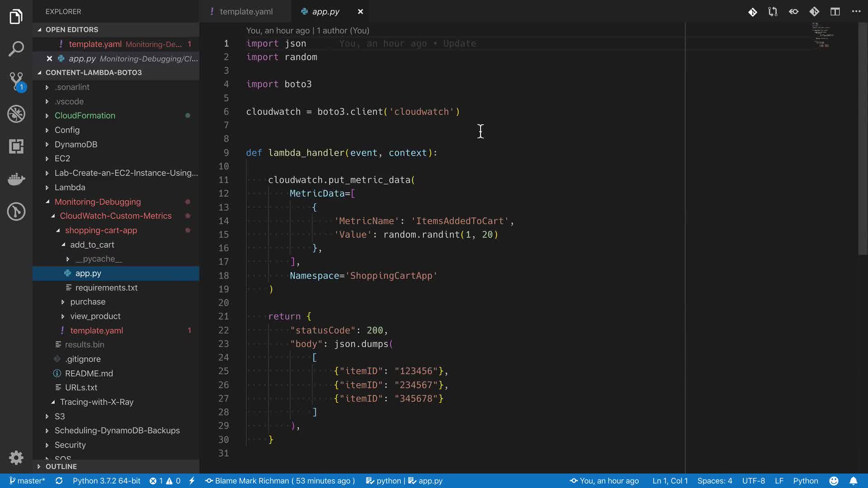Click the master branch in status bar
Screen dimensions: 868x488
(x=27, y=481)
